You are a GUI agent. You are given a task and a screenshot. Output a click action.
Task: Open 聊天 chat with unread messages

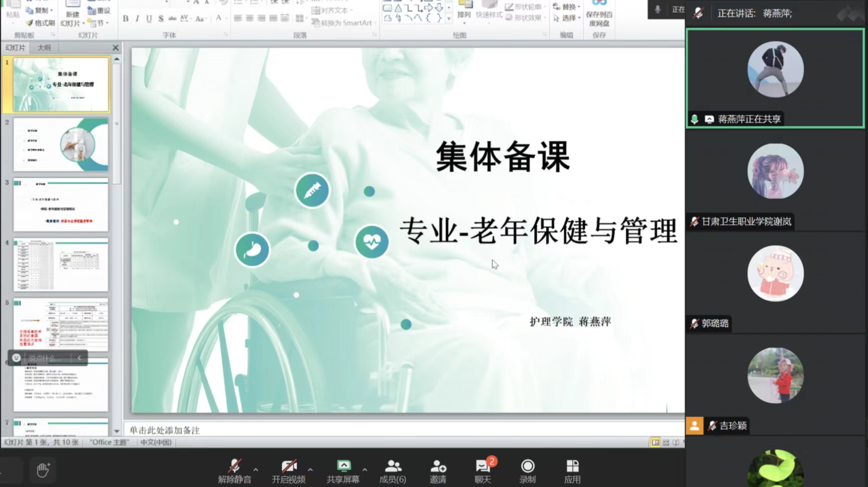[x=482, y=471]
